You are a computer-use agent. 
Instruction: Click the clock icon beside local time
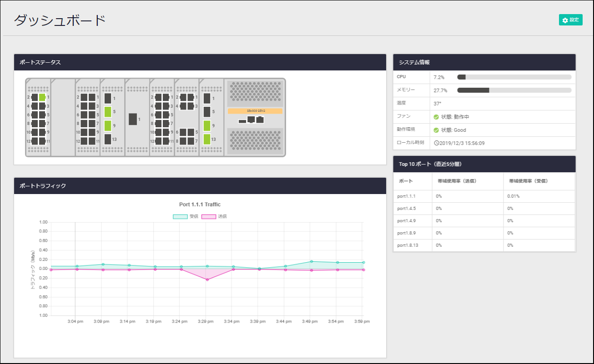[x=436, y=143]
